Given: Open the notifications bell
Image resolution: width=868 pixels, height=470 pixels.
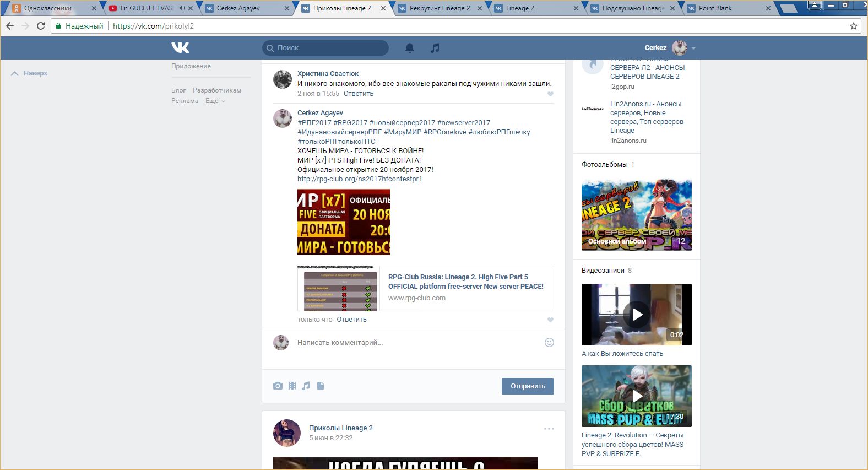Looking at the screenshot, I should click(x=410, y=48).
